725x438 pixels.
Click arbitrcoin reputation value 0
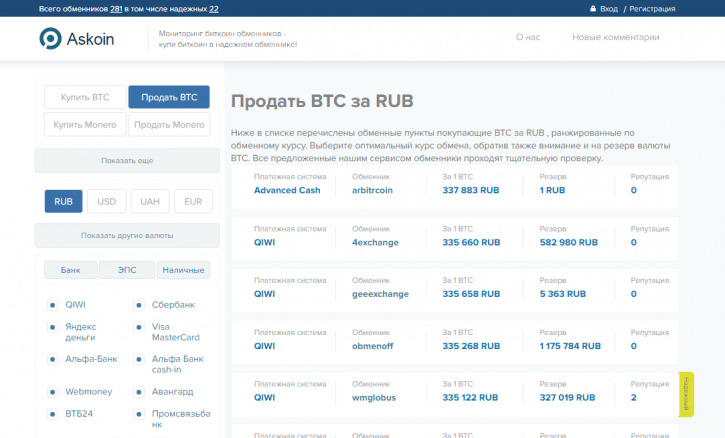point(633,190)
